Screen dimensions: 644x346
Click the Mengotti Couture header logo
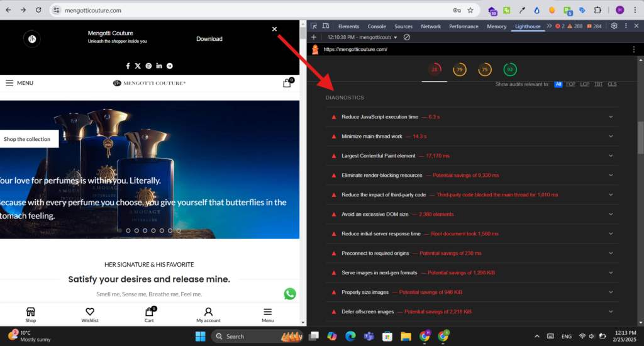click(149, 83)
